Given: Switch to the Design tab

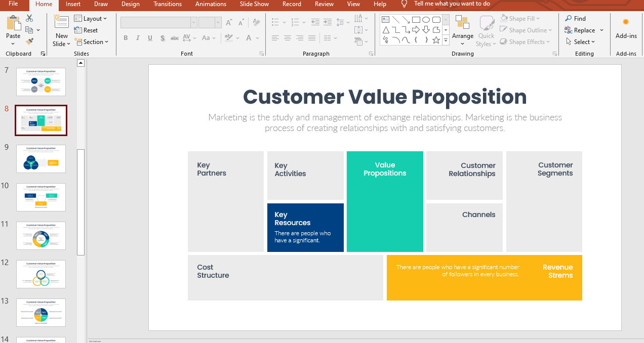Looking at the screenshot, I should [131, 4].
